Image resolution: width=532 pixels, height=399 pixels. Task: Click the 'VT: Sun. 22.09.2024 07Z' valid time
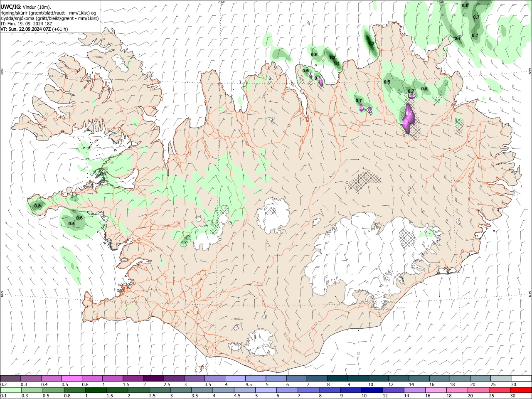(26, 29)
